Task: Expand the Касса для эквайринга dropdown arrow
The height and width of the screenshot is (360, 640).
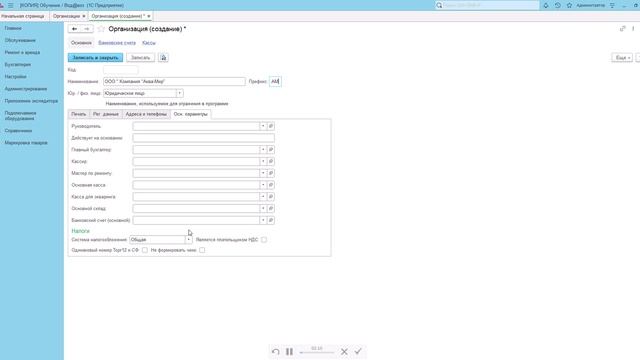Action: [x=263, y=197]
